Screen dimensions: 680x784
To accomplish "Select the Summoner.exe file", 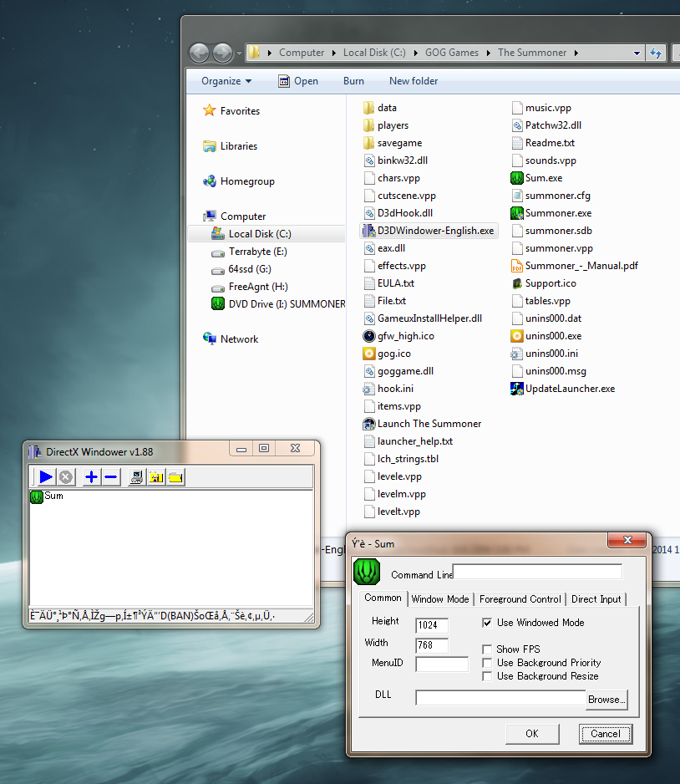I will click(x=551, y=213).
